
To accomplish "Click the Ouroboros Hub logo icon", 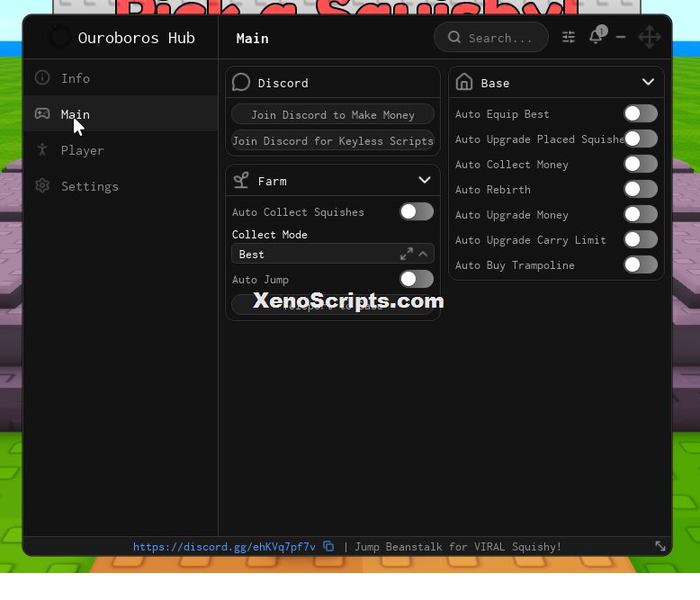I will [x=59, y=38].
